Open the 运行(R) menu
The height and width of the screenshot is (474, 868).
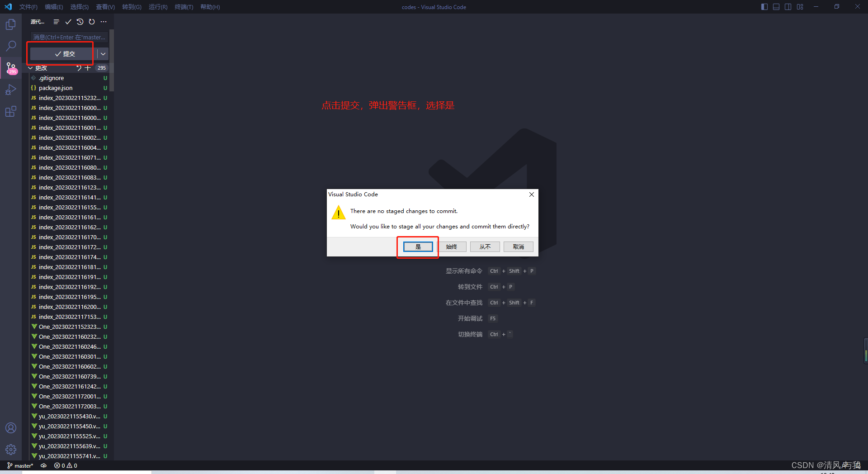158,7
